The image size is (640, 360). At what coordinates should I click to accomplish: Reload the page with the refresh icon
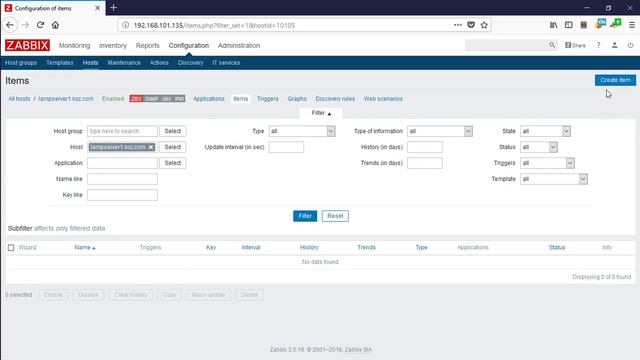[40, 25]
